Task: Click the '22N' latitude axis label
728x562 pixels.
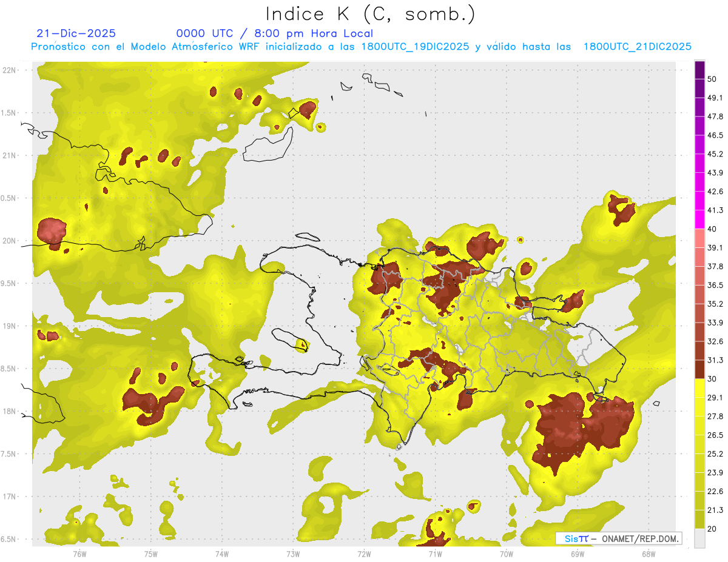Action: [9, 70]
